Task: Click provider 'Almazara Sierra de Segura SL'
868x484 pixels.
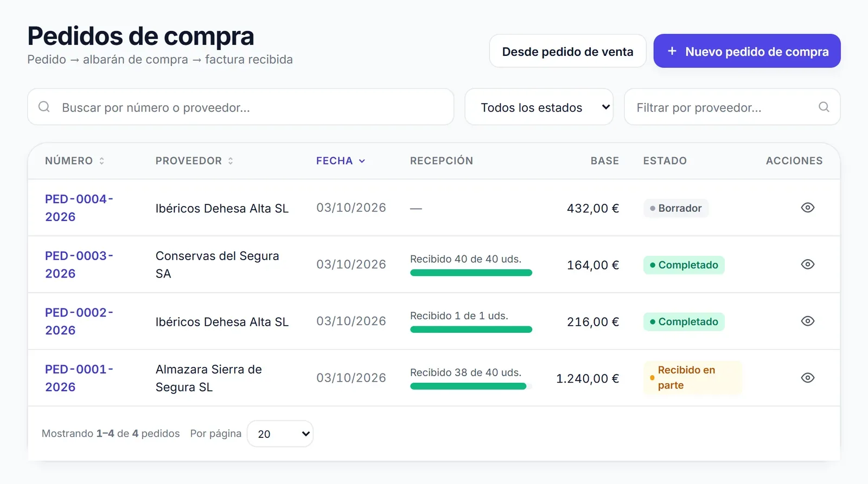Action: [209, 378]
